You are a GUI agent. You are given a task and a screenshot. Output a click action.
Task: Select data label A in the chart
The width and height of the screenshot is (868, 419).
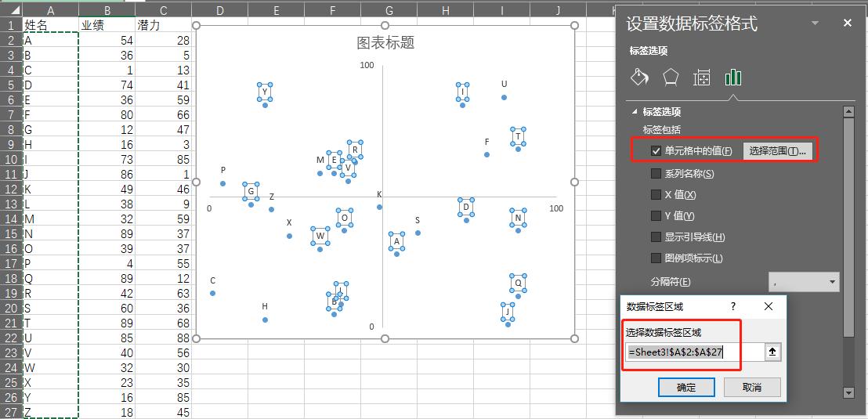pyautogui.click(x=397, y=241)
